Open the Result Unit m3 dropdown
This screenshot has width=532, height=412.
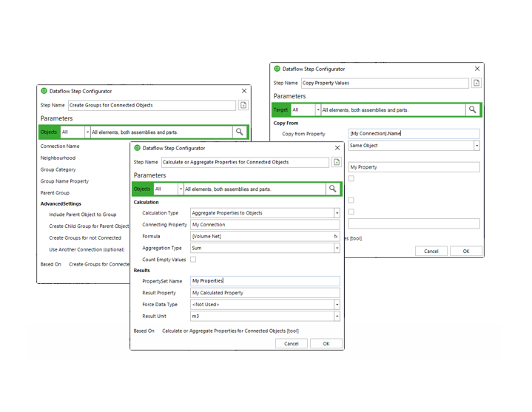[337, 316]
